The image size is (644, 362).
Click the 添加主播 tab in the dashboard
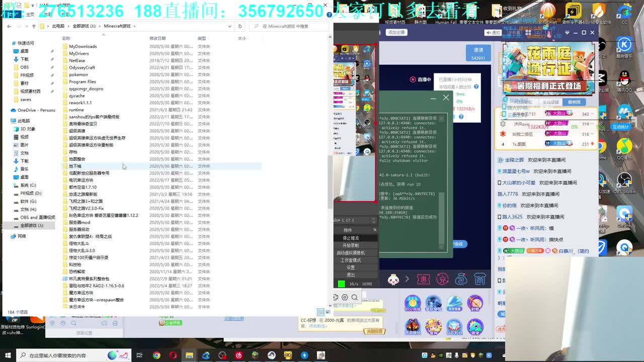(x=396, y=32)
